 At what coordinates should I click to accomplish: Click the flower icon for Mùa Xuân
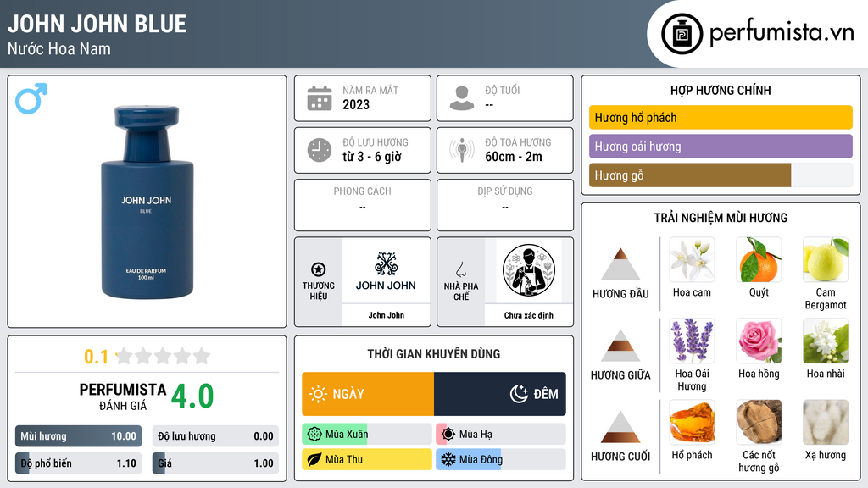tap(314, 434)
